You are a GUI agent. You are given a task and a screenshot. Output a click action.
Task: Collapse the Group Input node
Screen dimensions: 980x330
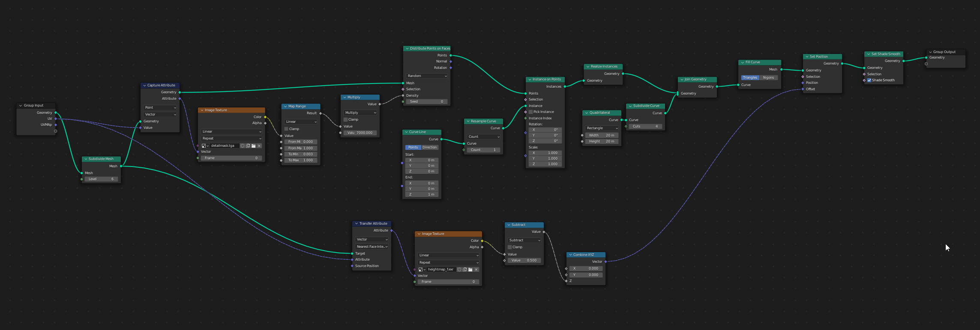pyautogui.click(x=21, y=105)
